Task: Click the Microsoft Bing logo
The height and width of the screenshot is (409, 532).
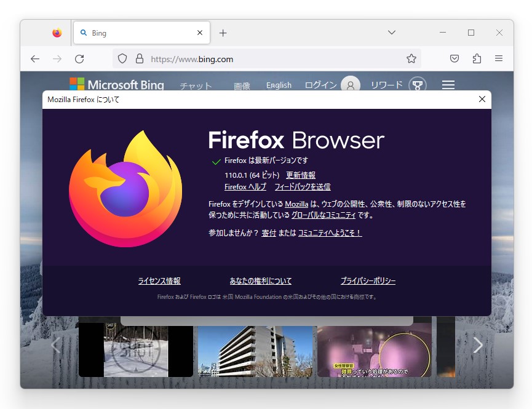Action: coord(117,85)
